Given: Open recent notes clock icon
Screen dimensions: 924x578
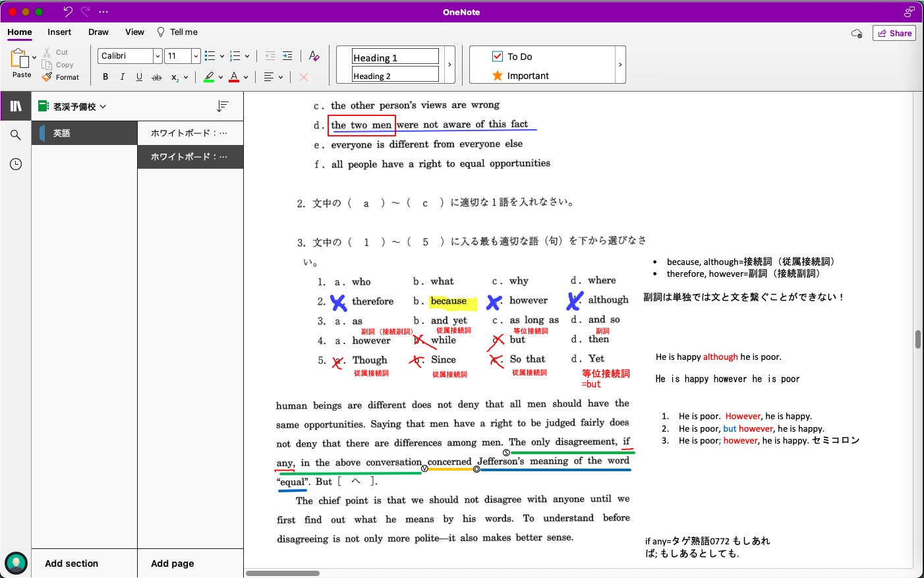Looking at the screenshot, I should [x=16, y=164].
